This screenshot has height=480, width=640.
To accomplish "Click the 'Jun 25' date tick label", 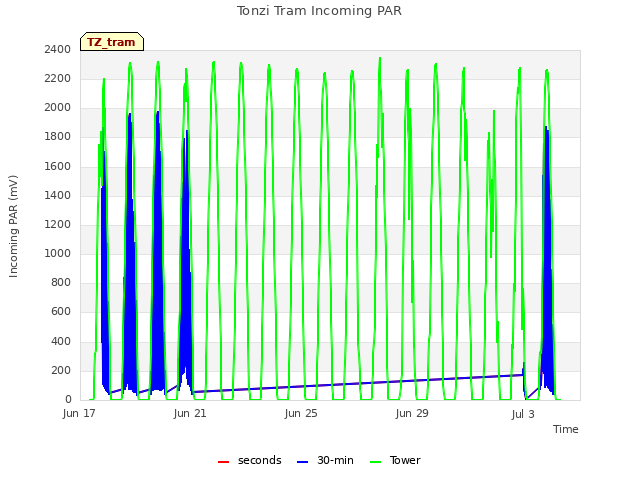I will tap(301, 413).
